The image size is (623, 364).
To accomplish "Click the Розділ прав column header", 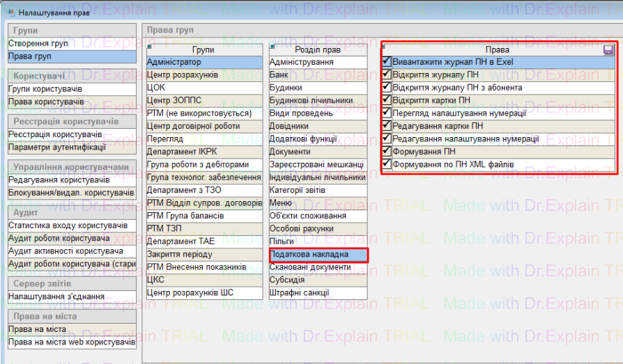I will (318, 50).
